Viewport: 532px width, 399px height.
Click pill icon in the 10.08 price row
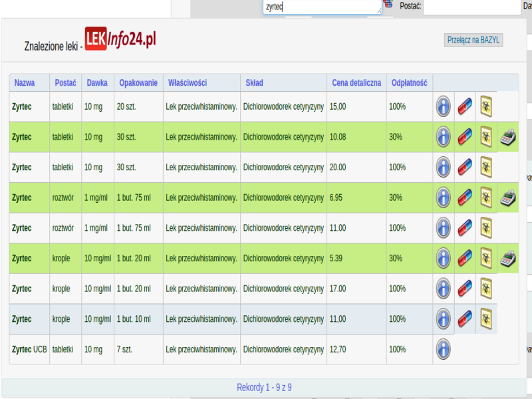click(x=465, y=137)
